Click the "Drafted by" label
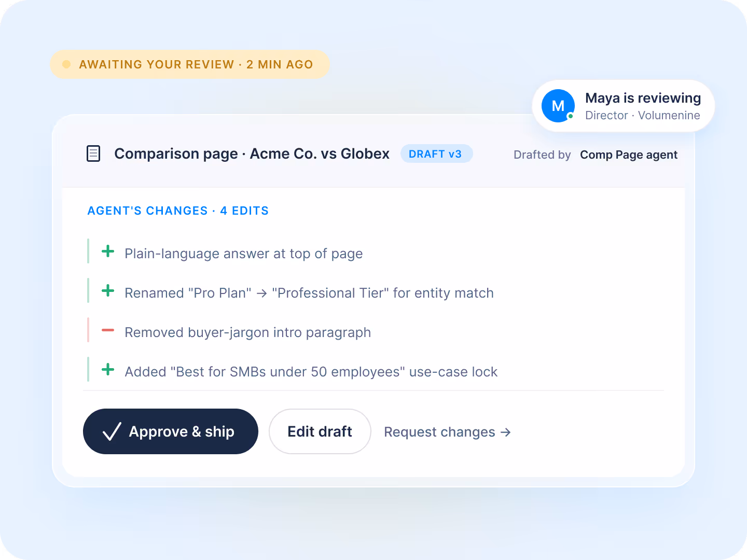Viewport: 747px width, 560px height. pos(542,155)
